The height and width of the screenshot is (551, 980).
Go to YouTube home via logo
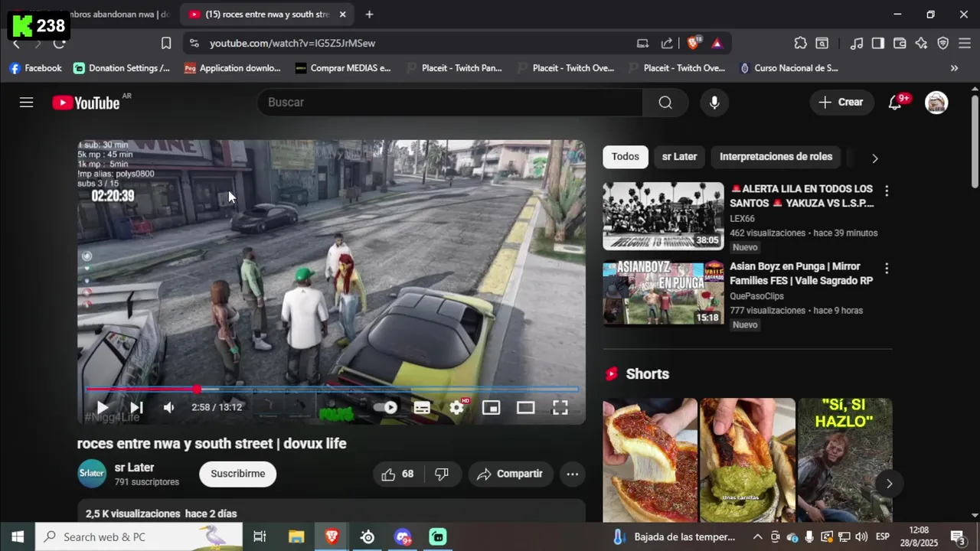coord(86,103)
